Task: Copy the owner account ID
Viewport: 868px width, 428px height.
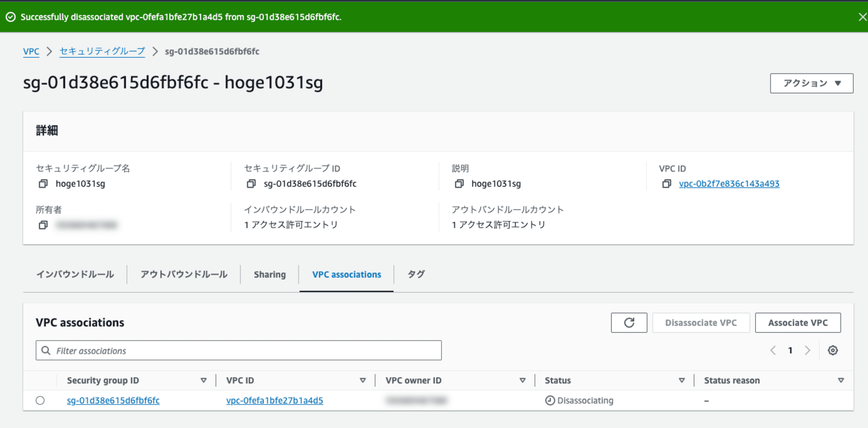Action: (x=43, y=225)
